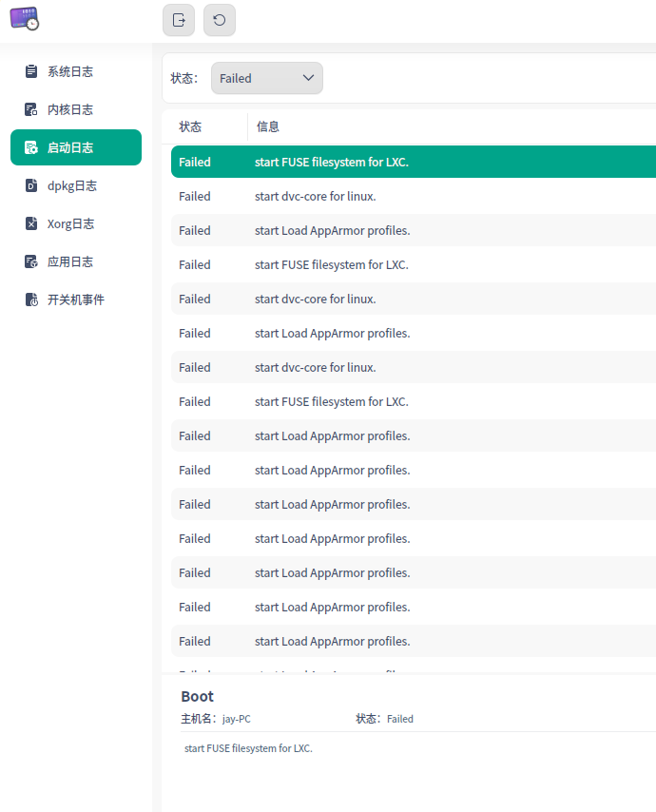The width and height of the screenshot is (656, 812).
Task: Click the 启动日志 sidebar icon
Action: click(31, 147)
